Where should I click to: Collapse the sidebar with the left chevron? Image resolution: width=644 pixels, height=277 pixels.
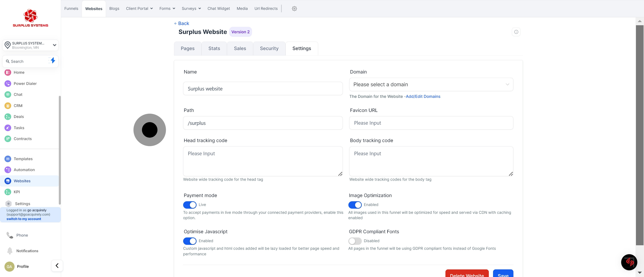(57, 266)
